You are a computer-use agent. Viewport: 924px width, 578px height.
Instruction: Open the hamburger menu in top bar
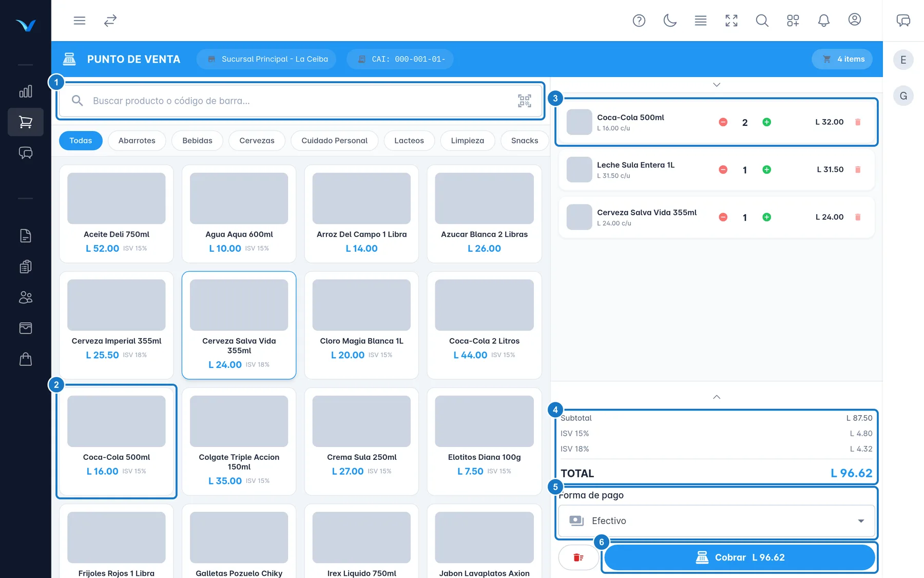click(80, 21)
